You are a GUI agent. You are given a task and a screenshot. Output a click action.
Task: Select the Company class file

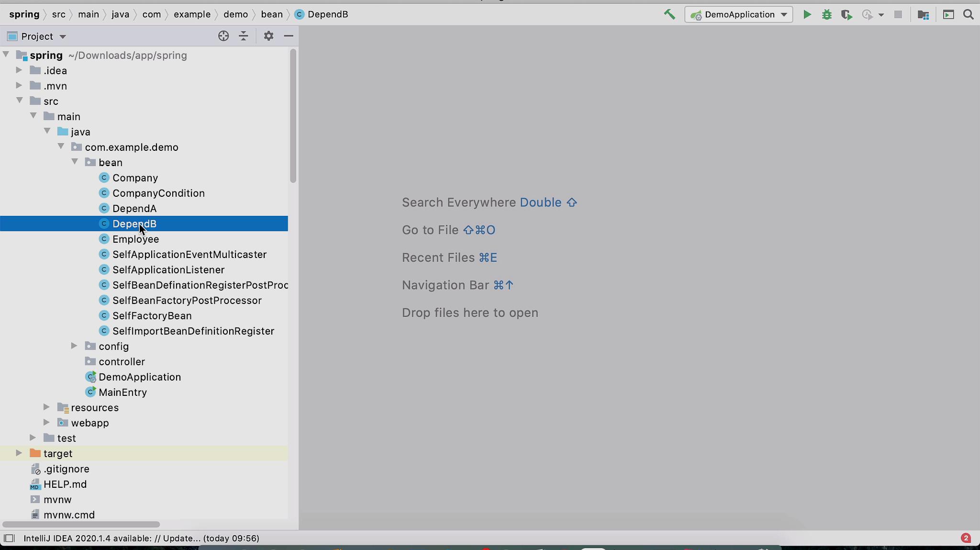tap(135, 178)
